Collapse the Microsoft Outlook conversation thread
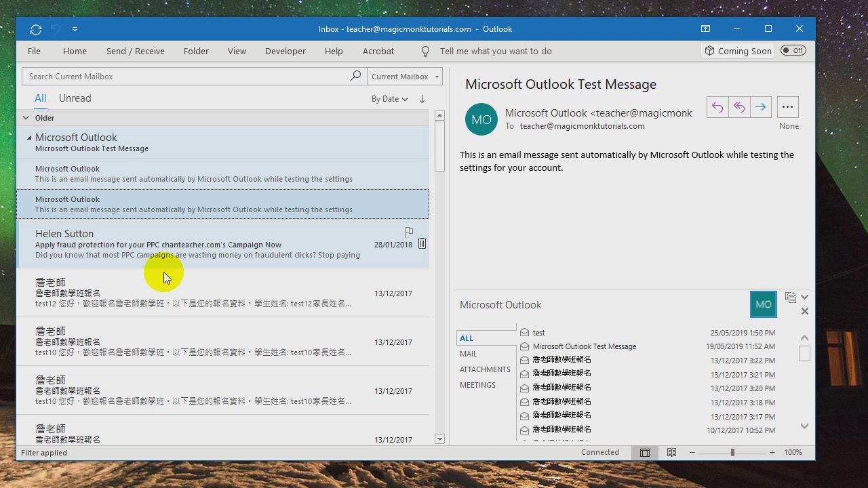 coord(29,138)
